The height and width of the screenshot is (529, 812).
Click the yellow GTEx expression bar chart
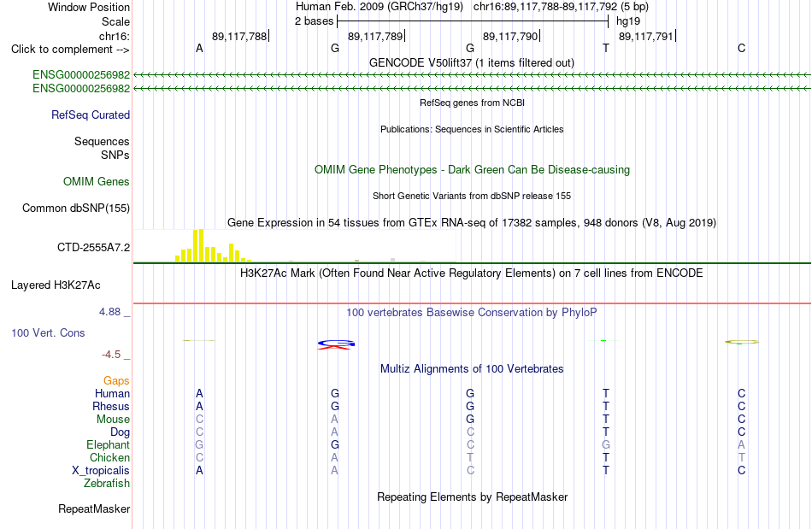(x=214, y=245)
